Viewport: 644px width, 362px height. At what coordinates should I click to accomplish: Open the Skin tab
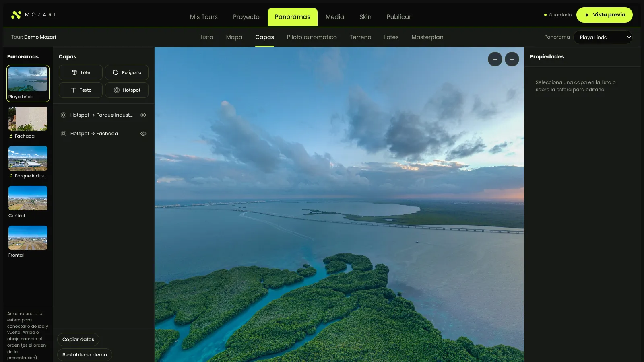(x=365, y=17)
